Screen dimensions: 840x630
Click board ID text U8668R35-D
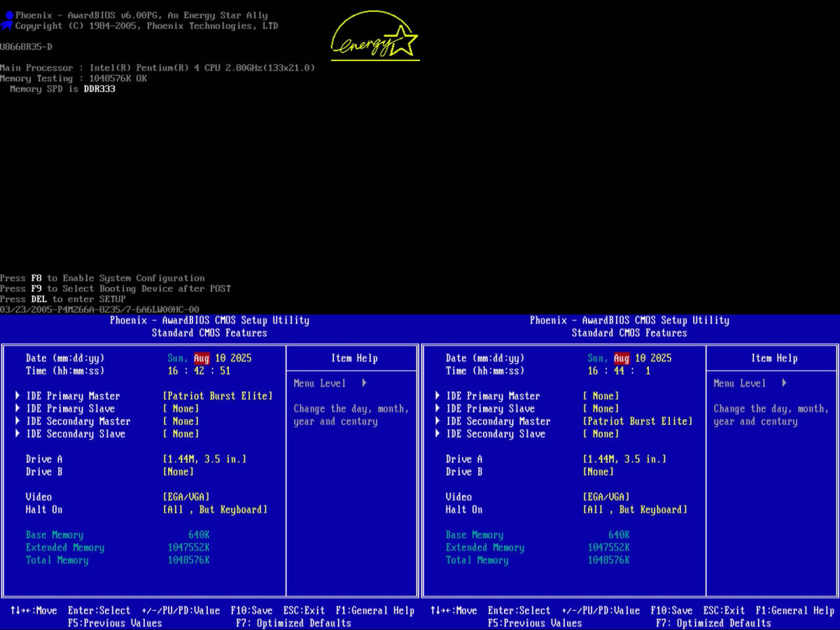tap(26, 47)
